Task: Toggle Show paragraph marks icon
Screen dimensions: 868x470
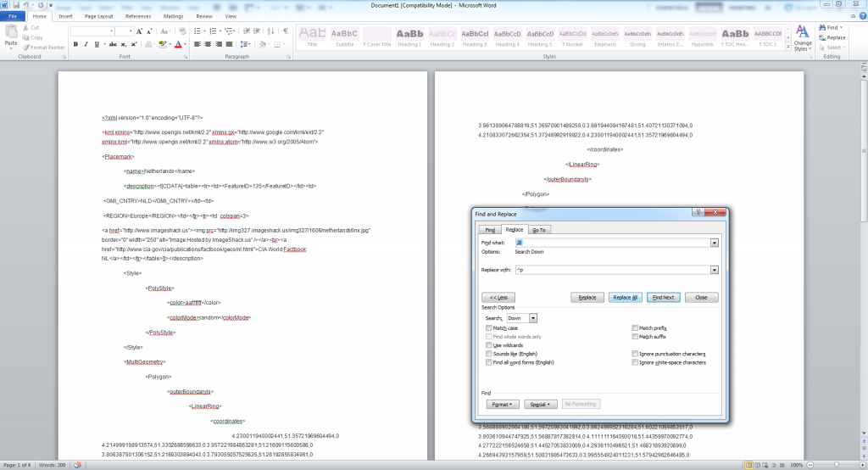Action: [285, 31]
